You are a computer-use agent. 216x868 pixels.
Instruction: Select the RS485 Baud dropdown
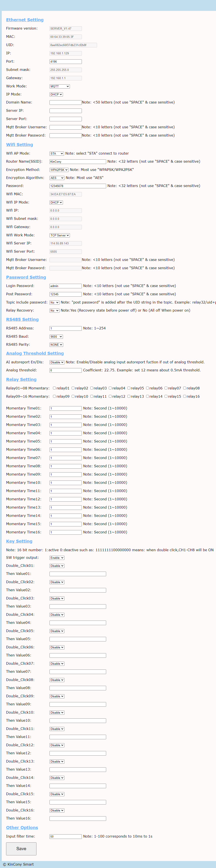(x=56, y=336)
